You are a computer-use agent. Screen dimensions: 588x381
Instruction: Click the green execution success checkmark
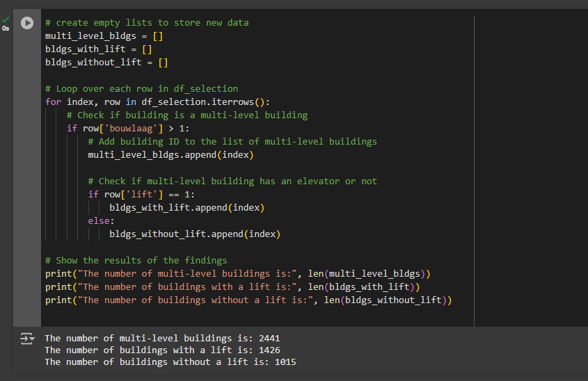[6, 19]
